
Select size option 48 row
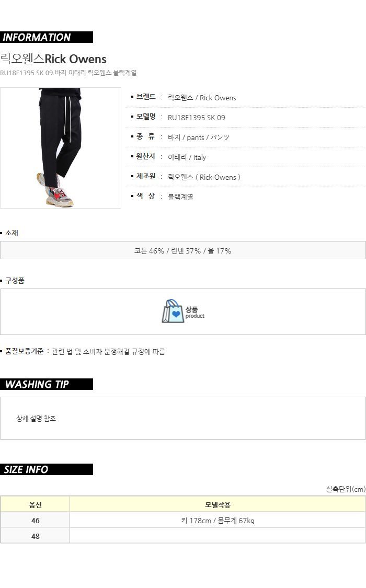(183, 536)
